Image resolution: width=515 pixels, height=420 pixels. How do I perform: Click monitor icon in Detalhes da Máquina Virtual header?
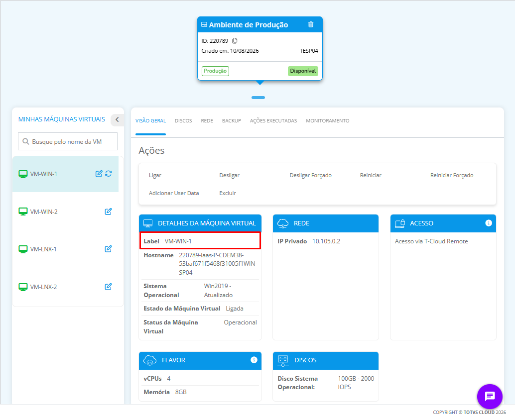tap(148, 223)
